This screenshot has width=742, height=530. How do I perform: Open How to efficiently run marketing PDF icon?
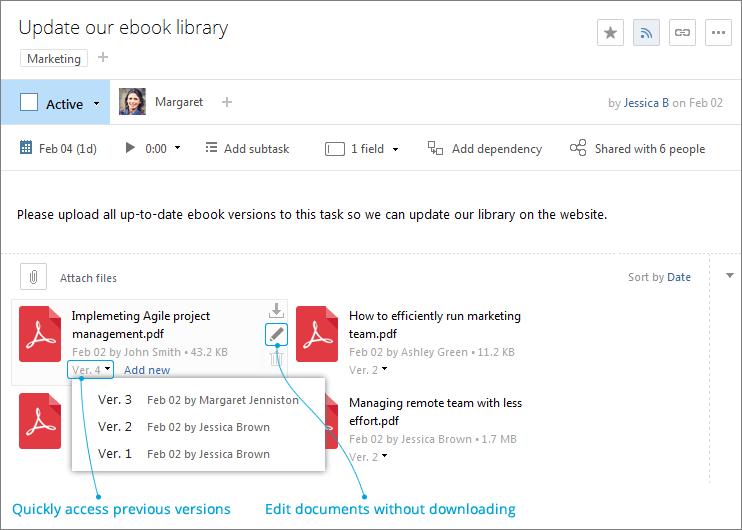317,334
